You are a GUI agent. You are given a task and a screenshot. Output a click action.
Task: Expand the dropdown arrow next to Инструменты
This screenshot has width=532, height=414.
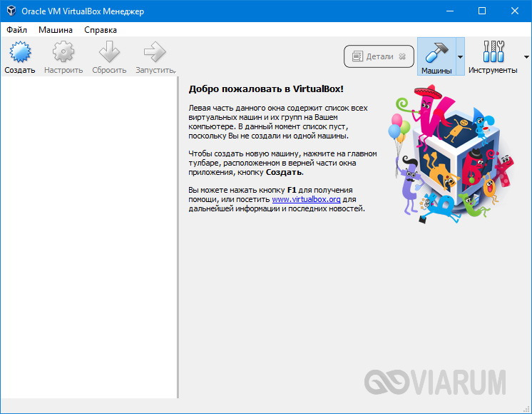click(x=526, y=56)
